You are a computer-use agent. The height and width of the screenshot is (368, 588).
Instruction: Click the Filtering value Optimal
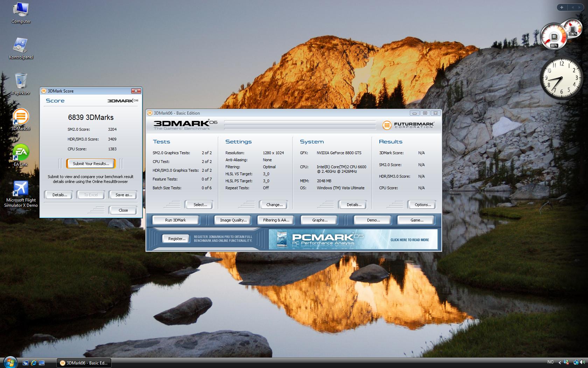[269, 167]
